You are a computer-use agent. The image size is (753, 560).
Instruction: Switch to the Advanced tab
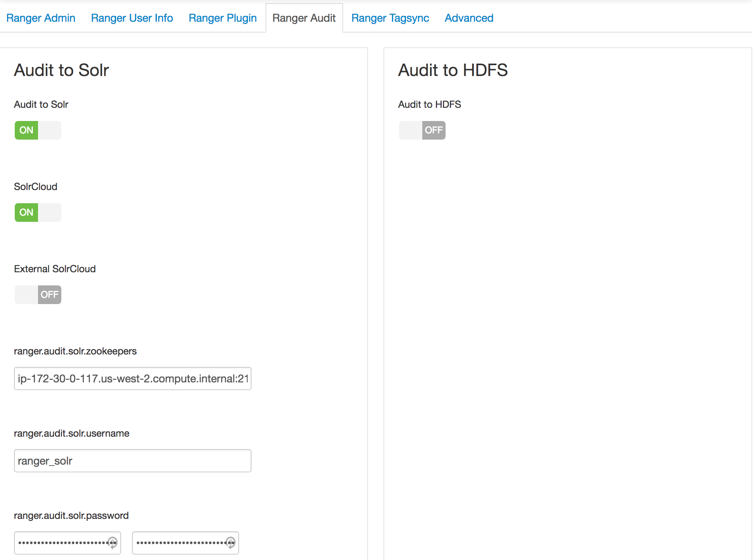pyautogui.click(x=469, y=18)
